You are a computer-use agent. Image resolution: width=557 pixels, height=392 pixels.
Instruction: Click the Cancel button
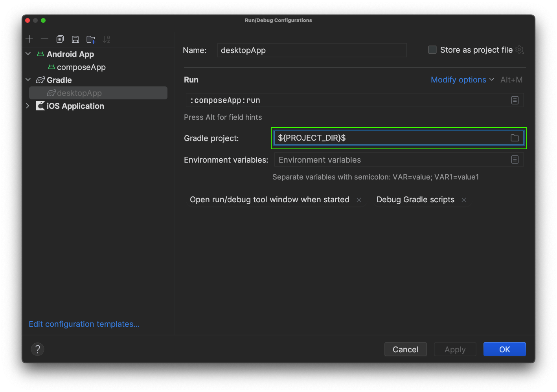(405, 349)
